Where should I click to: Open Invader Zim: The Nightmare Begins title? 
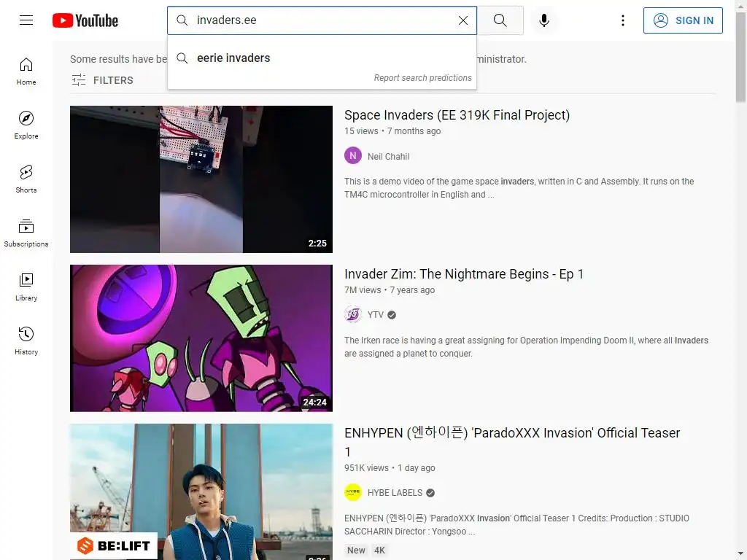(x=464, y=274)
